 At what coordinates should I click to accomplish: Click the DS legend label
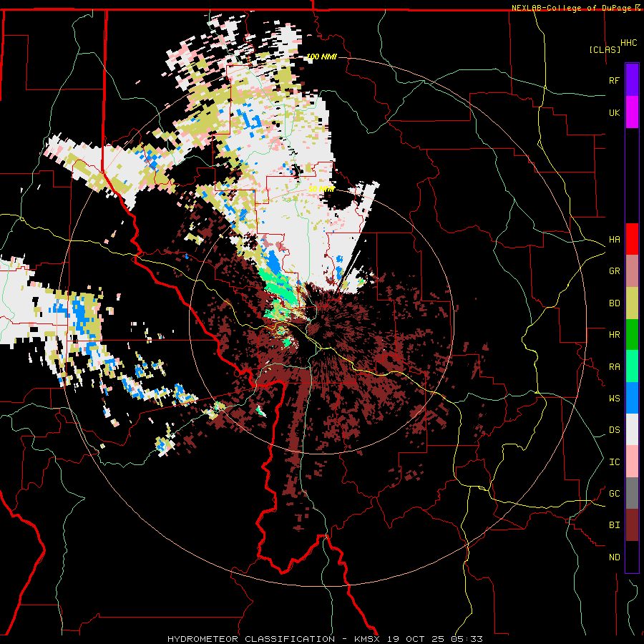tap(614, 430)
